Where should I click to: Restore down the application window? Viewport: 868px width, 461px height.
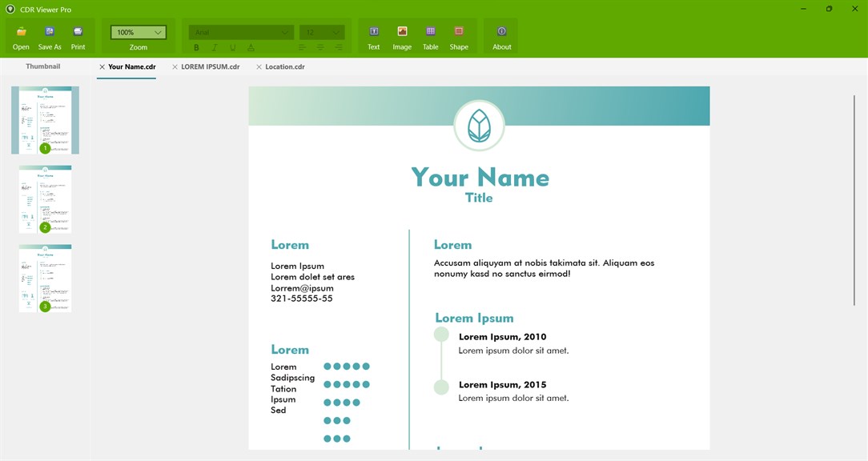pos(829,9)
